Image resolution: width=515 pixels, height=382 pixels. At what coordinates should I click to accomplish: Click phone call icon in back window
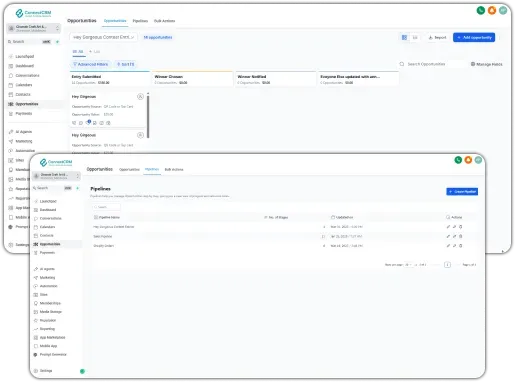click(480, 11)
